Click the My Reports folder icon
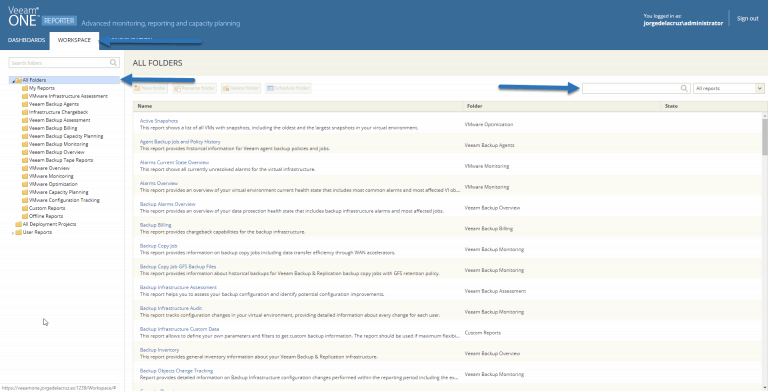 [x=24, y=88]
